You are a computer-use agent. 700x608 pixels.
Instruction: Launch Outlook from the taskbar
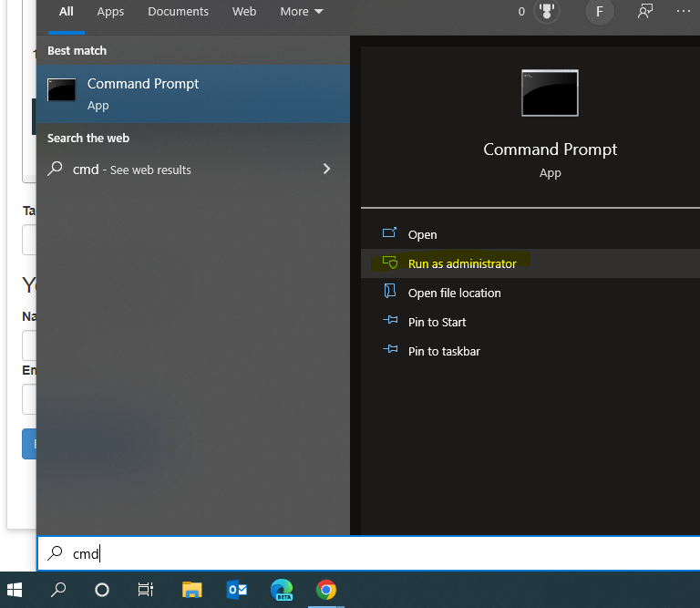click(x=237, y=590)
